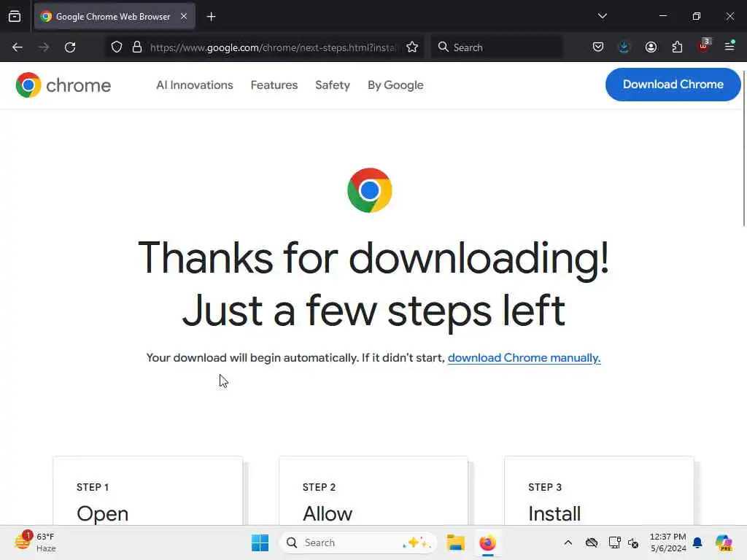Show hidden system tray icons
The image size is (747, 560).
click(568, 542)
